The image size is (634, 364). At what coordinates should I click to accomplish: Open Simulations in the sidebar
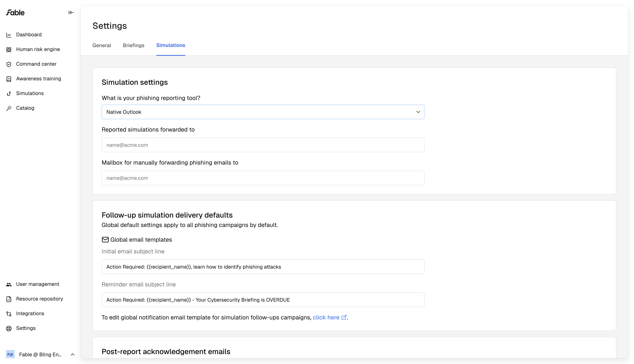(x=30, y=93)
